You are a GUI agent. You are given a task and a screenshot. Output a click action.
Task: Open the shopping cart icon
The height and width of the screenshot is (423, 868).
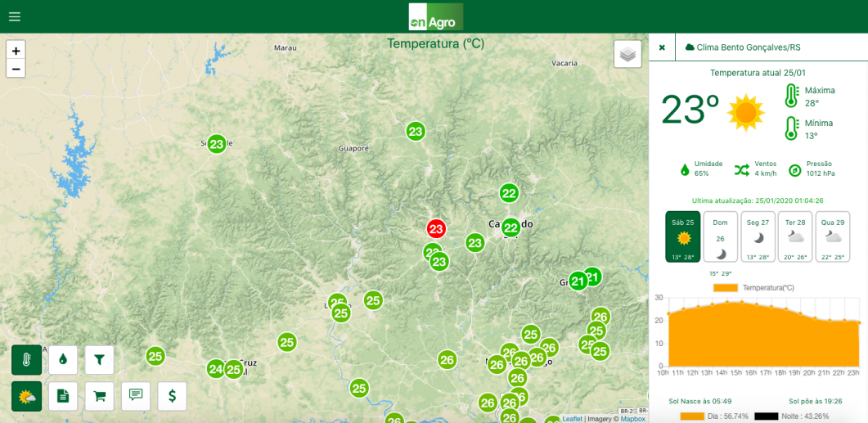[x=100, y=396]
